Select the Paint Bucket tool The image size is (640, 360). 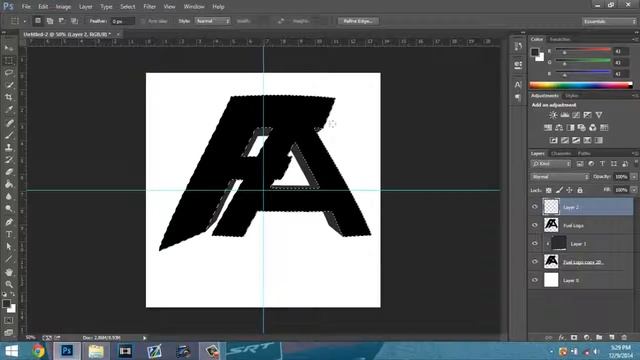[9, 184]
